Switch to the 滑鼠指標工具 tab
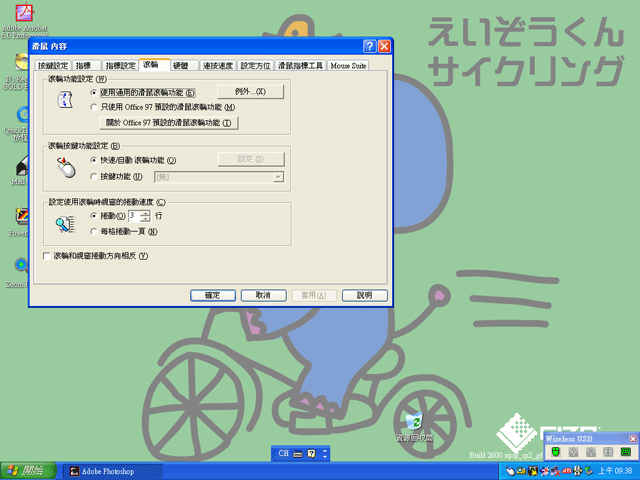Screen dimensions: 640x480 (300, 65)
